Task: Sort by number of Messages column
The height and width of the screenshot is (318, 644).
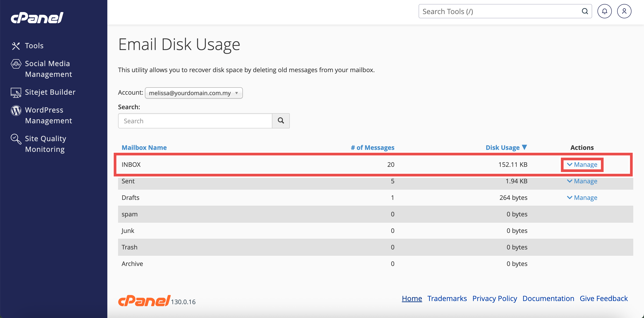Action: [x=372, y=148]
